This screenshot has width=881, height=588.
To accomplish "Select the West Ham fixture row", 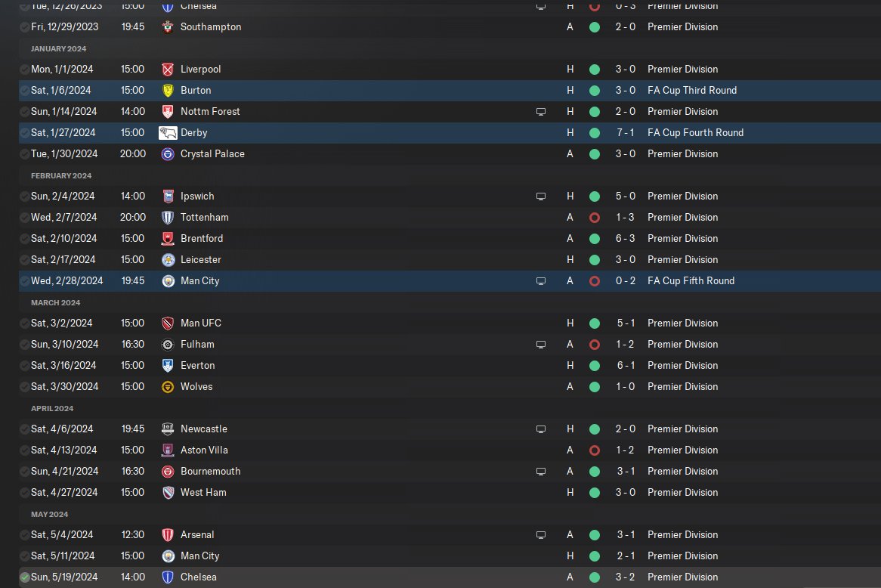I will [x=450, y=493].
